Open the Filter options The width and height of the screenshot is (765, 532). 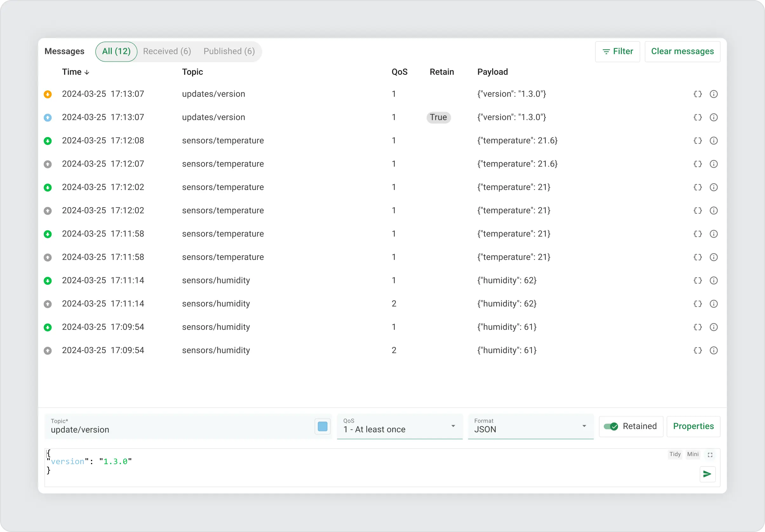pyautogui.click(x=617, y=52)
